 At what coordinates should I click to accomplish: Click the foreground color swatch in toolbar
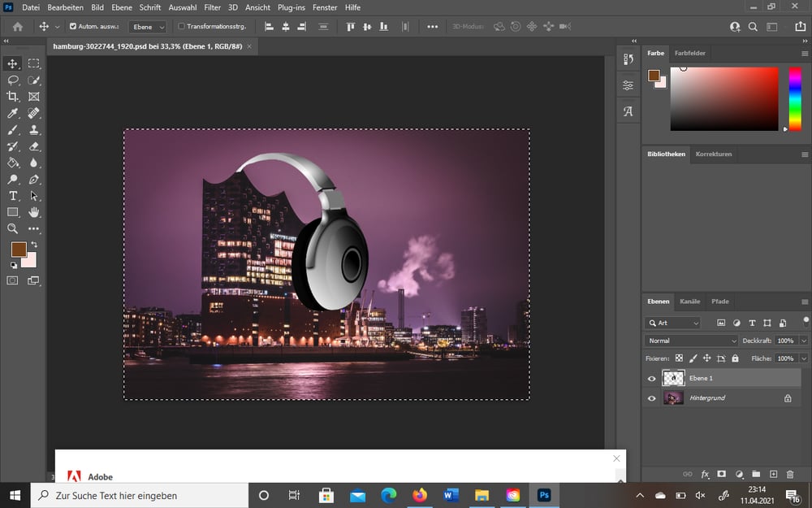pos(19,250)
